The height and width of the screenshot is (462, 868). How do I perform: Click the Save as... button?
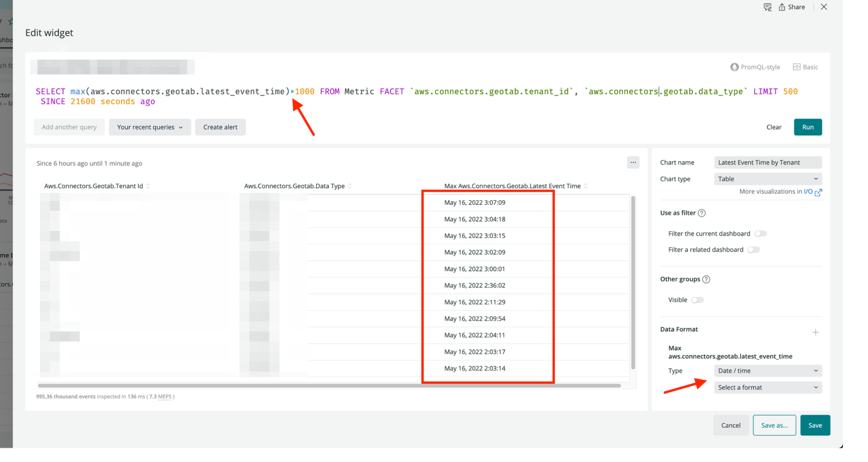point(774,425)
